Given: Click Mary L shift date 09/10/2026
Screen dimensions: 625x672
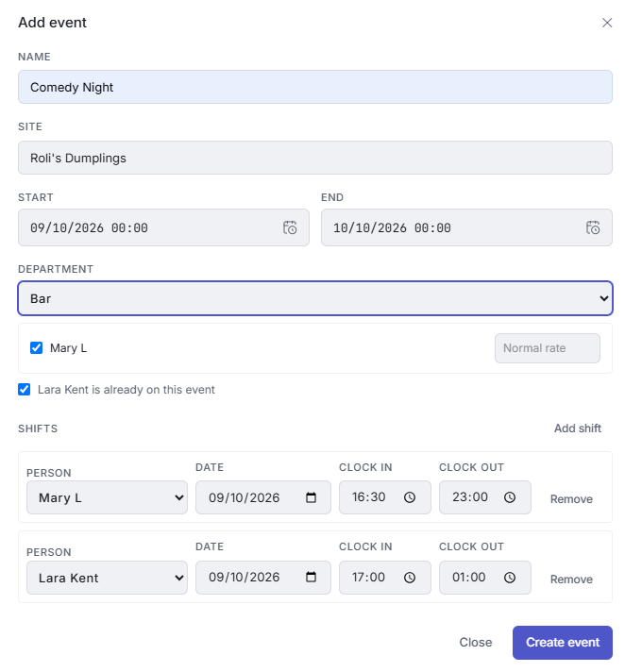Looking at the screenshot, I should [263, 497].
